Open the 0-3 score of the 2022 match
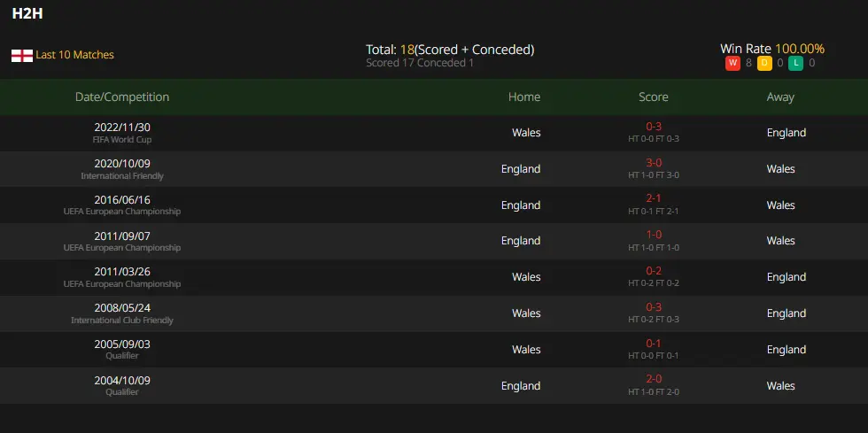 tap(654, 127)
